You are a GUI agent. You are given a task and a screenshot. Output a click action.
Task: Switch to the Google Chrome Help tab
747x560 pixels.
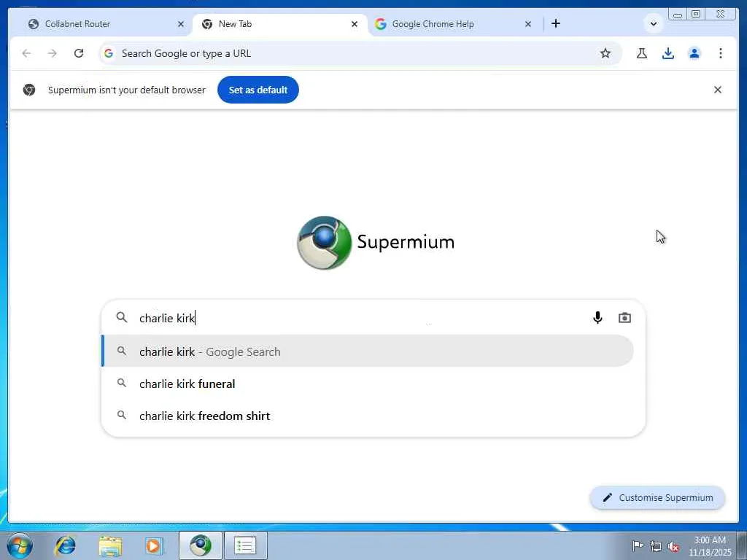point(452,24)
